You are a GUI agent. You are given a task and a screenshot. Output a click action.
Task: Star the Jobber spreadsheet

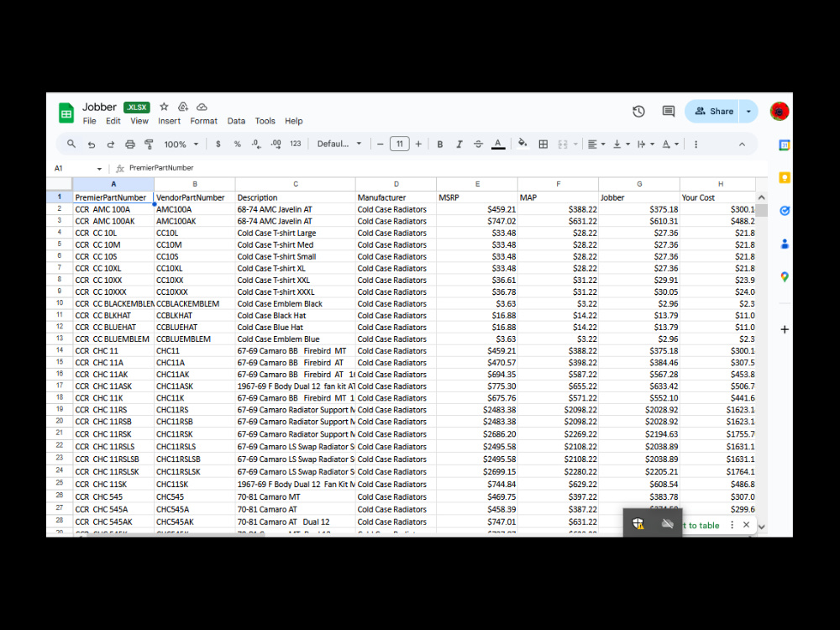(164, 107)
